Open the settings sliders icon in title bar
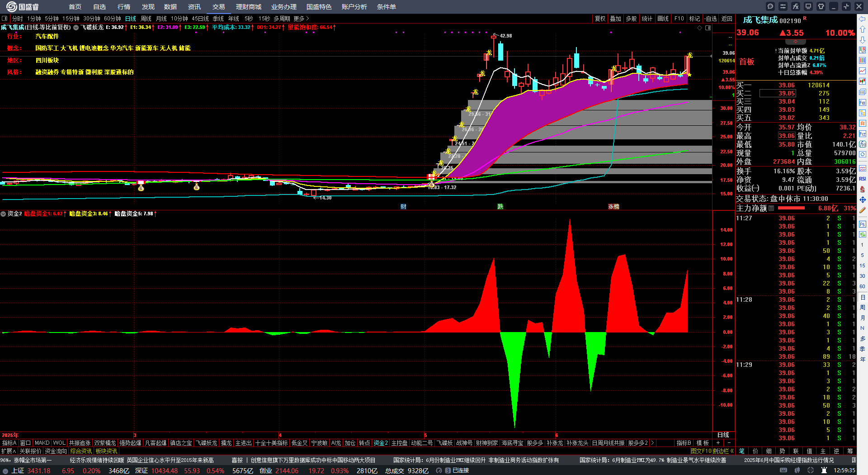The height and width of the screenshot is (475, 868). click(783, 6)
